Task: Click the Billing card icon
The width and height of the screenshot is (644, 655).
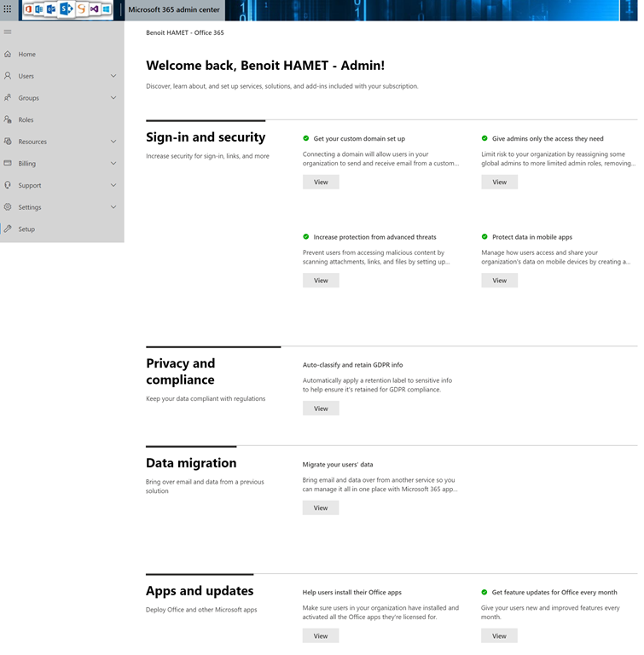Action: click(x=8, y=164)
